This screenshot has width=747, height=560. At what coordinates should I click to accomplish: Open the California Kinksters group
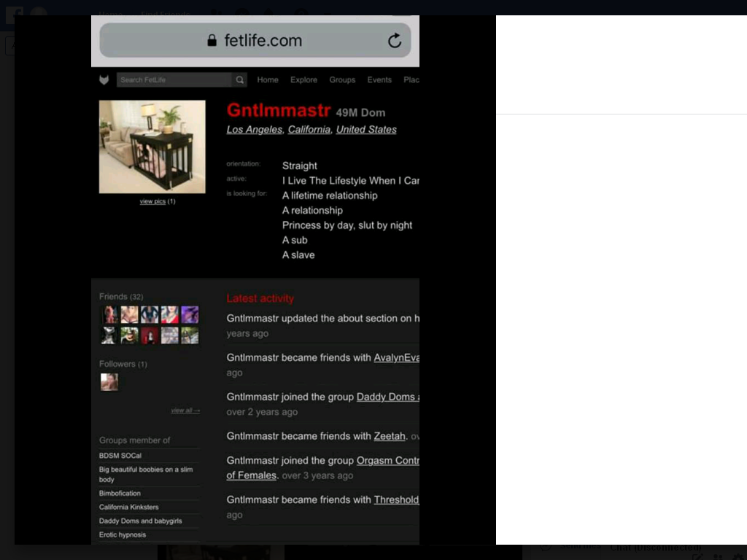tap(128, 507)
